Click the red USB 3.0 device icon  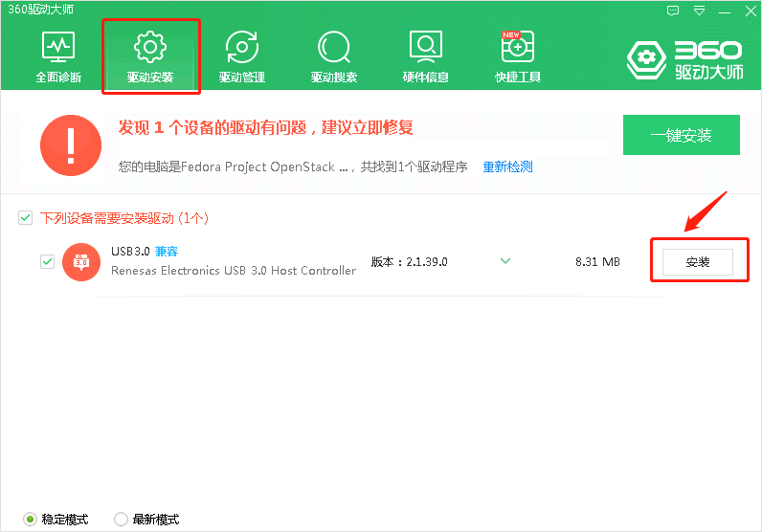click(x=81, y=262)
